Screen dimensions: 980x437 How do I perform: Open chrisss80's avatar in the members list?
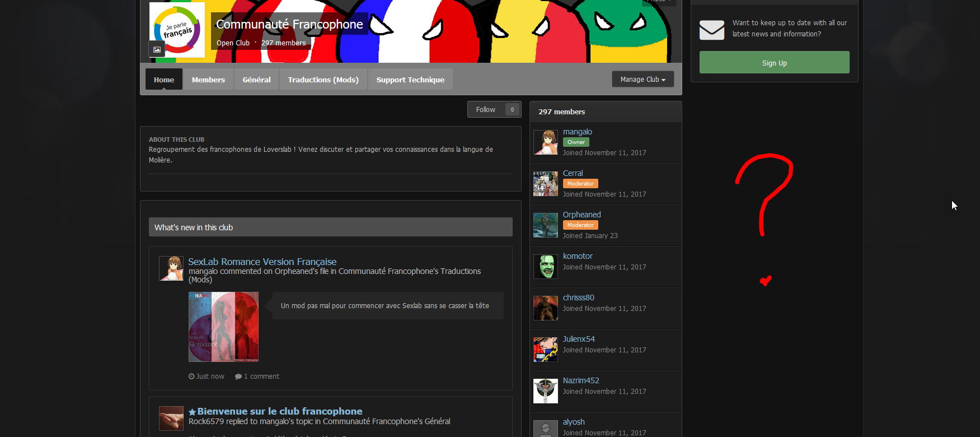[546, 308]
